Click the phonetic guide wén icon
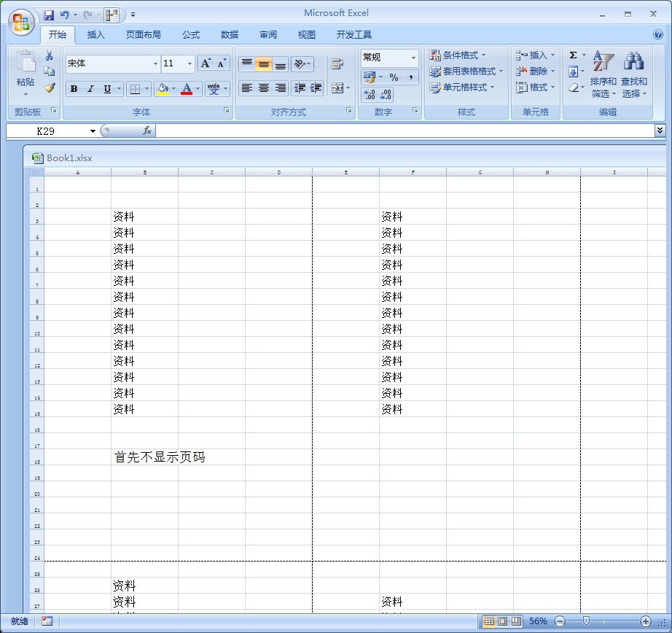 pyautogui.click(x=214, y=89)
